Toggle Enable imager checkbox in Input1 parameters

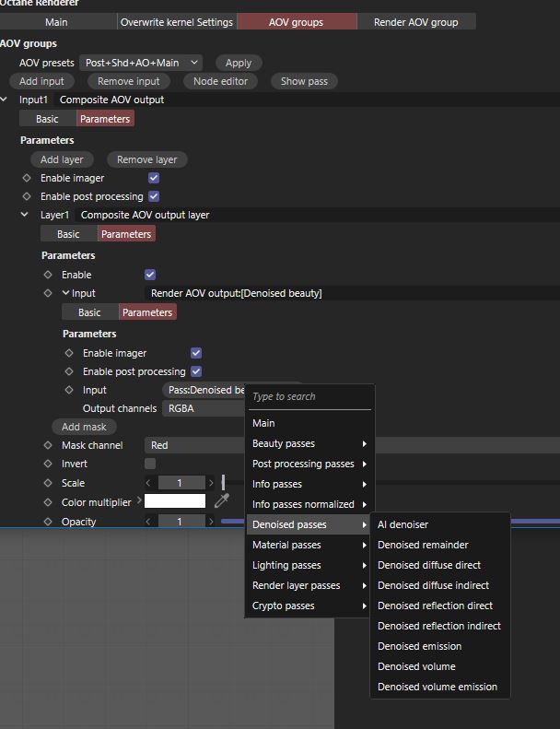tap(154, 178)
